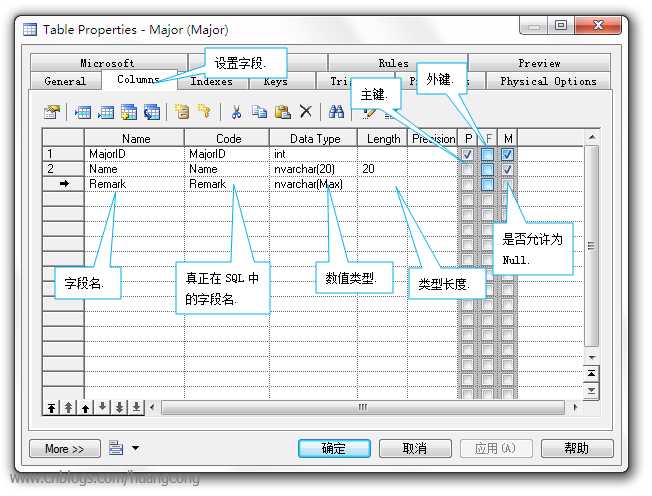Toggle the F checkbox for MajorID
Image resolution: width=652 pixels, height=496 pixels.
(x=487, y=154)
